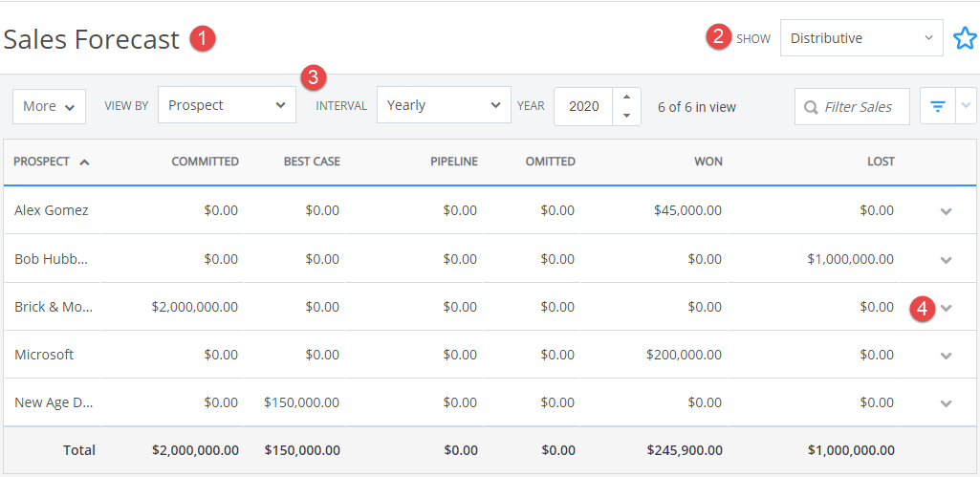Select the Bob Hubb... prospect name

coord(52,259)
